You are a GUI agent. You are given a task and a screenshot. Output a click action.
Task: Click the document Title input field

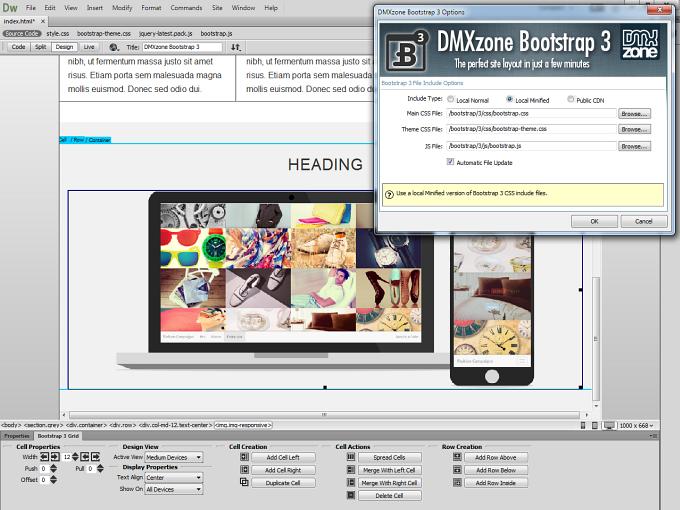(x=182, y=47)
